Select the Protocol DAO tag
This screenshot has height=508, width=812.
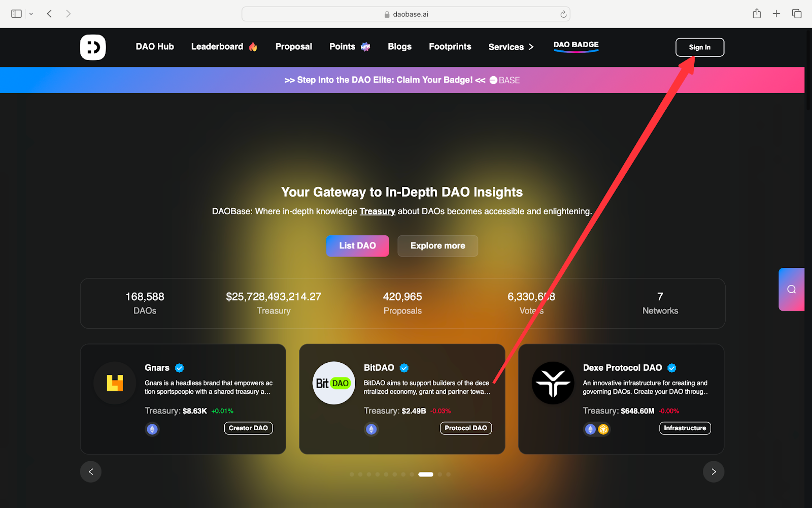466,428
